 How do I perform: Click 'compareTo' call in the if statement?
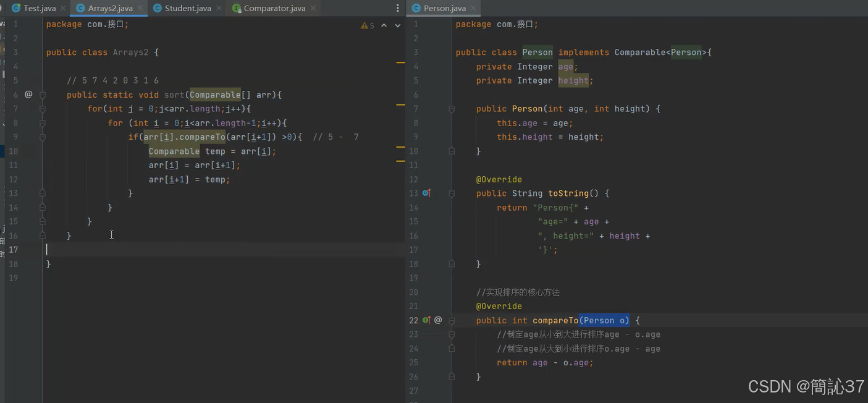point(203,137)
